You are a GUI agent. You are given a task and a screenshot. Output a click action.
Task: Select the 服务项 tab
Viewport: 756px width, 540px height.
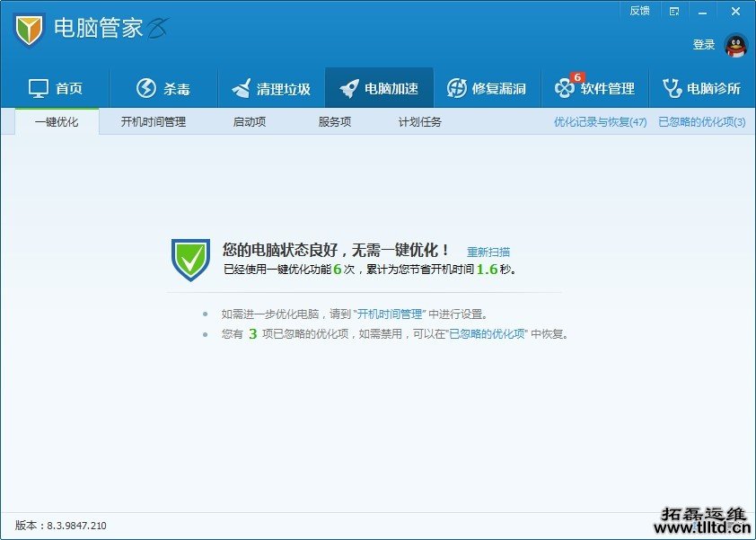(334, 122)
